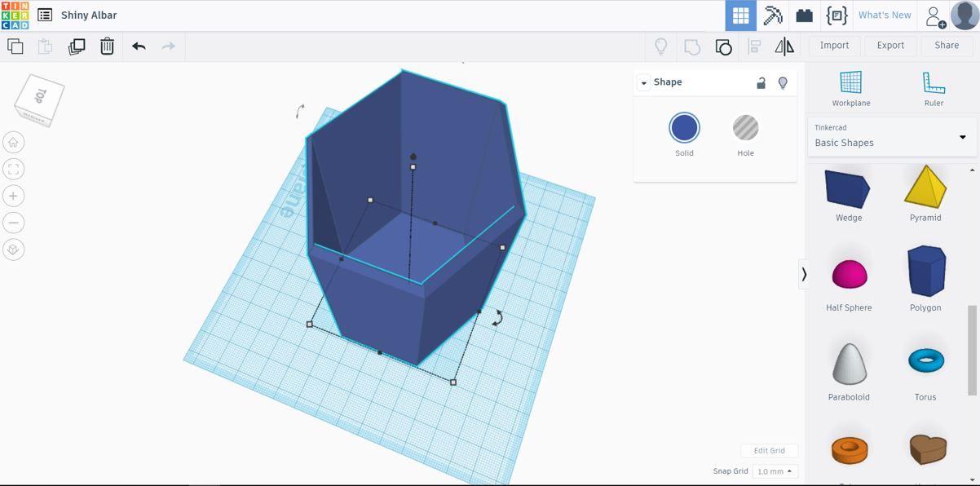Collapse the Shape panel with its chevron
This screenshot has width=980, height=486.
(643, 82)
